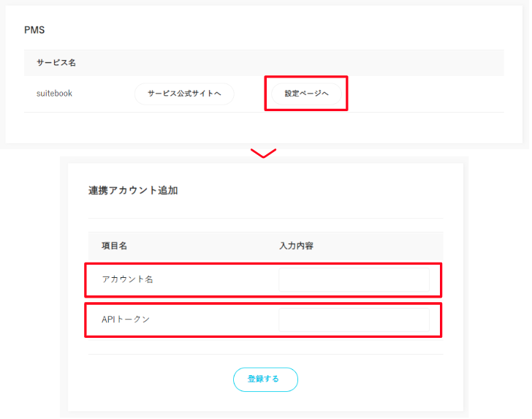This screenshot has width=532, height=419.
Task: Click the PMS section heading
Action: 34,31
